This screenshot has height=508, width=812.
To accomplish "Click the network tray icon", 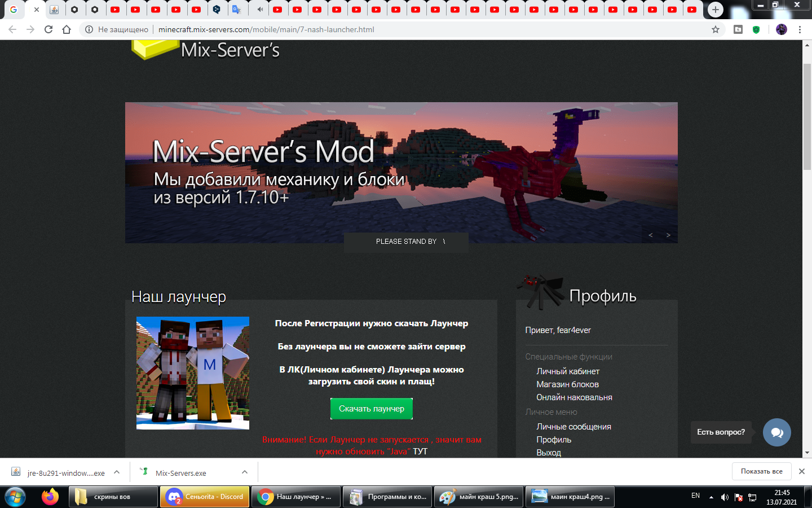I will tap(752, 497).
